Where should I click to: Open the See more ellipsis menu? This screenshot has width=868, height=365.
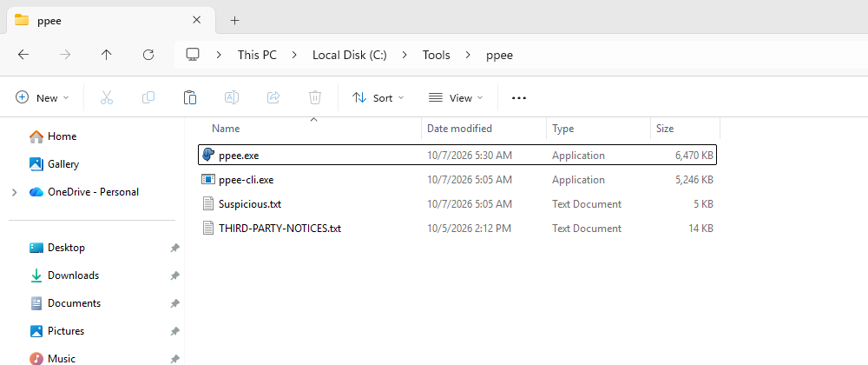click(519, 98)
